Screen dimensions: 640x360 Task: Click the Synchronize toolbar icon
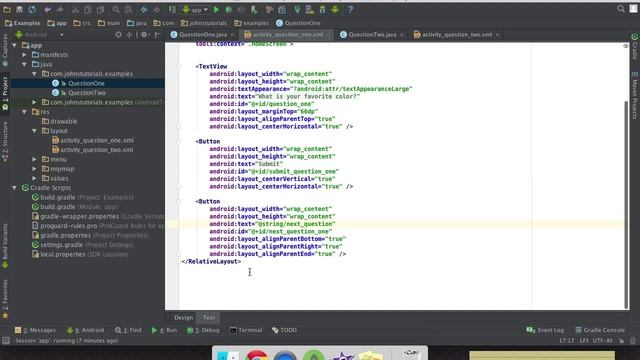(x=32, y=9)
